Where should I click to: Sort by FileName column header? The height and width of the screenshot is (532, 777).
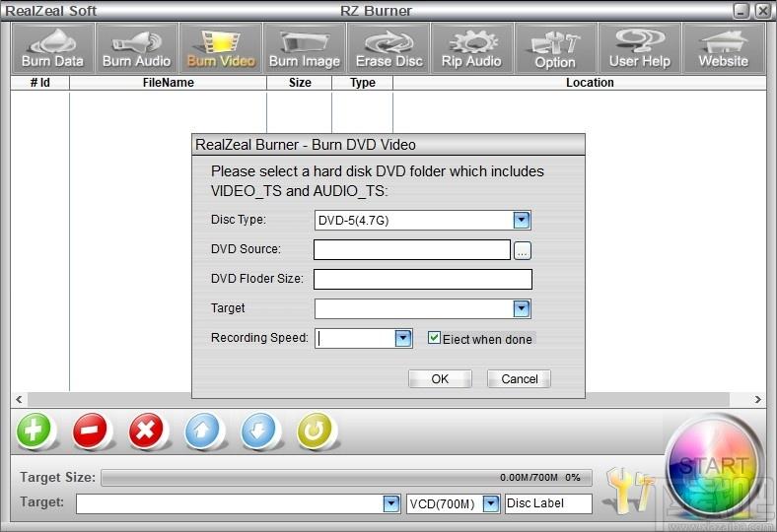click(168, 83)
